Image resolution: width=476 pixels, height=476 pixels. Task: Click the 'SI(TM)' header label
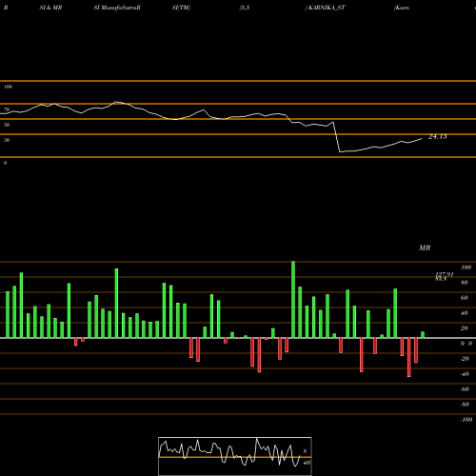pyautogui.click(x=181, y=8)
